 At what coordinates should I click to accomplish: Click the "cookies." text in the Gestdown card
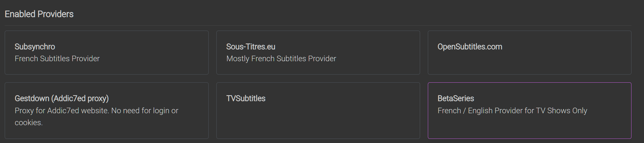pyautogui.click(x=29, y=123)
